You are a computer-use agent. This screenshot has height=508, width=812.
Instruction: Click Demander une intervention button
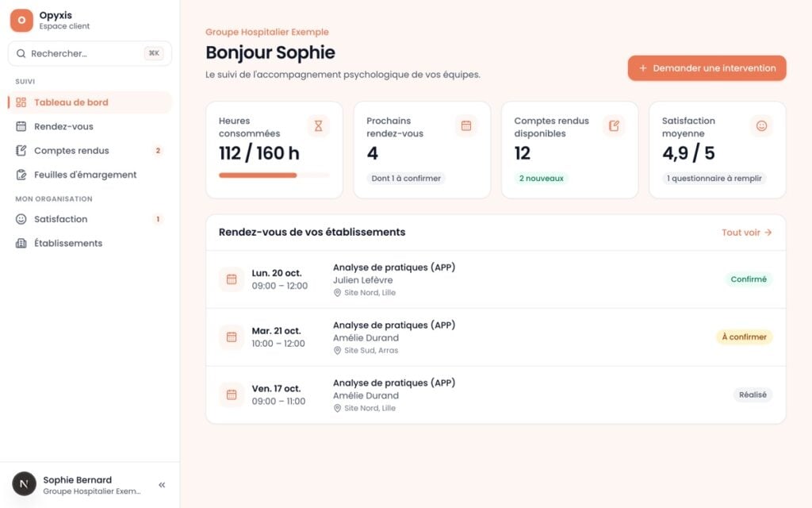point(707,68)
